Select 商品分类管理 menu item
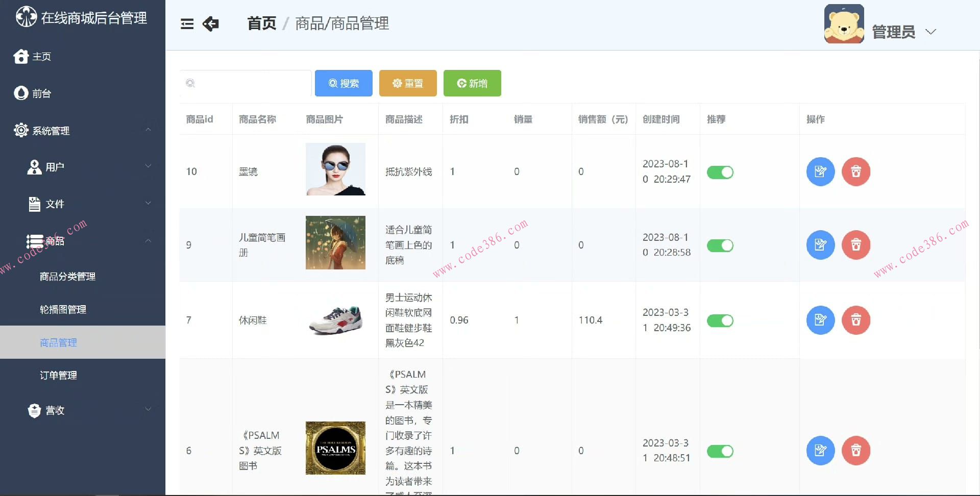Viewport: 980px width, 496px height. pyautogui.click(x=67, y=277)
